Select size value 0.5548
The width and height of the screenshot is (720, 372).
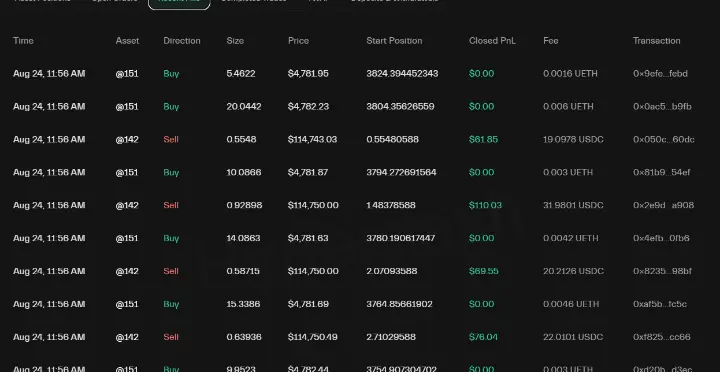(241, 140)
